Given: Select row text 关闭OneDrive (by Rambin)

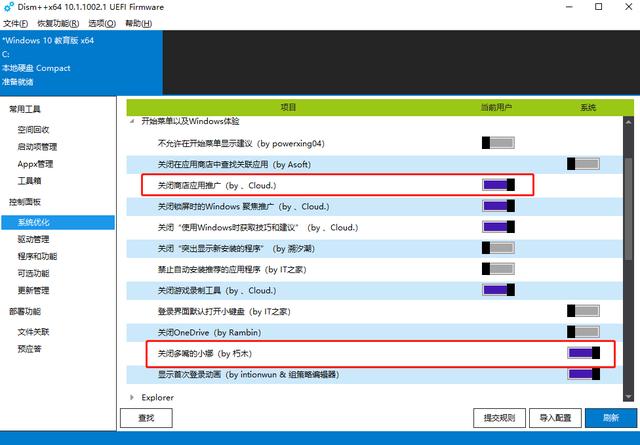Looking at the screenshot, I should (209, 333).
